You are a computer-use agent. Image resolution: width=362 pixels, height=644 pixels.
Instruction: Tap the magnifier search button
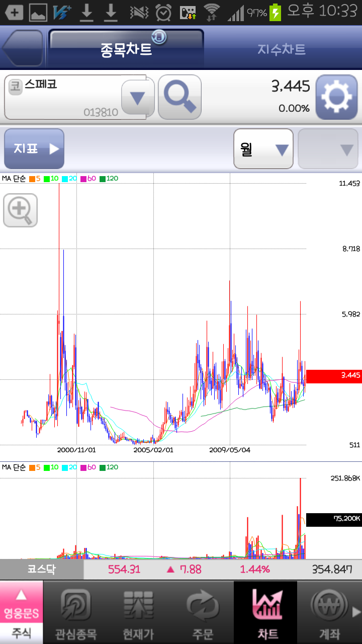(x=179, y=97)
